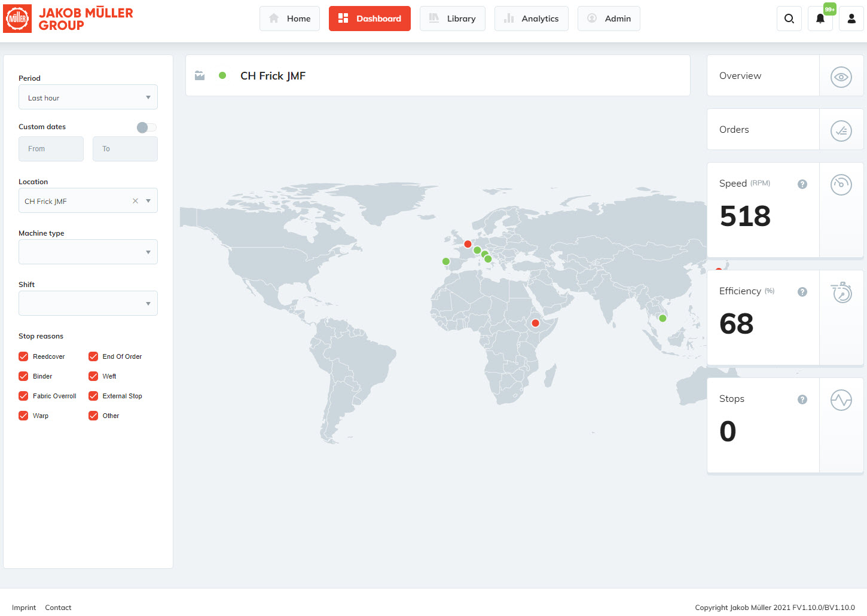The width and height of the screenshot is (867, 616).
Task: Uncheck the External Stop checkbox
Action: pos(93,396)
